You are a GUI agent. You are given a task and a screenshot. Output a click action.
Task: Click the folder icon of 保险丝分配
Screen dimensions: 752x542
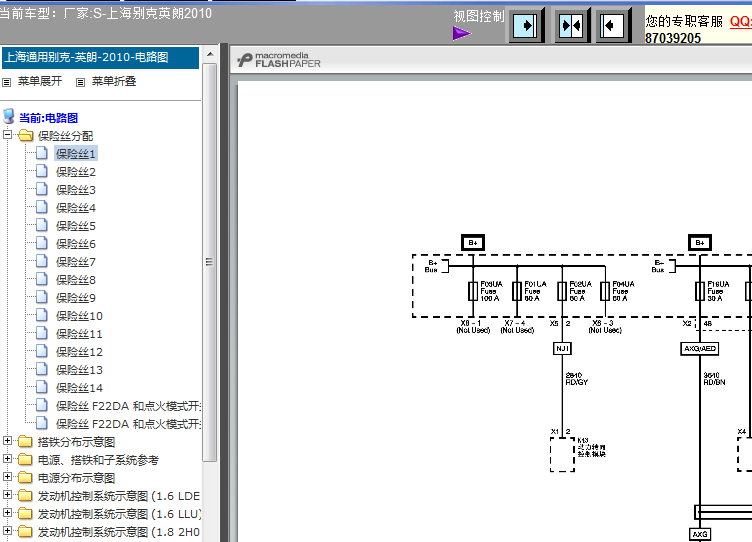point(25,136)
